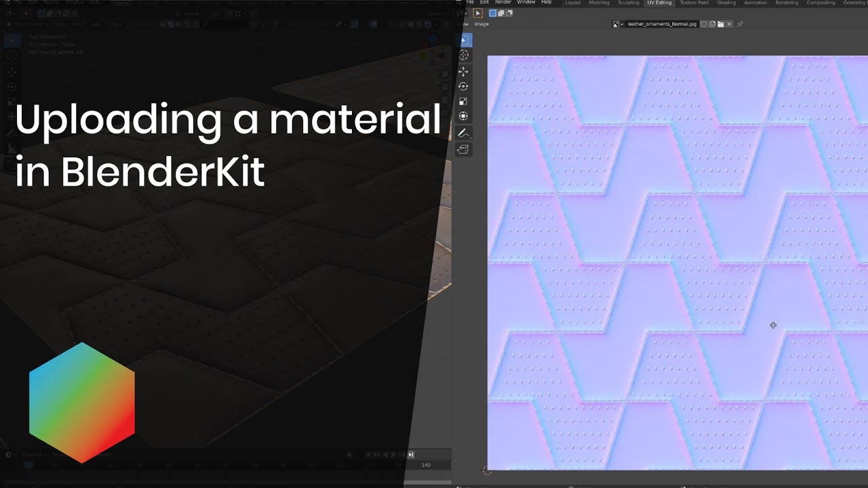Click jump to end playback button

410,455
